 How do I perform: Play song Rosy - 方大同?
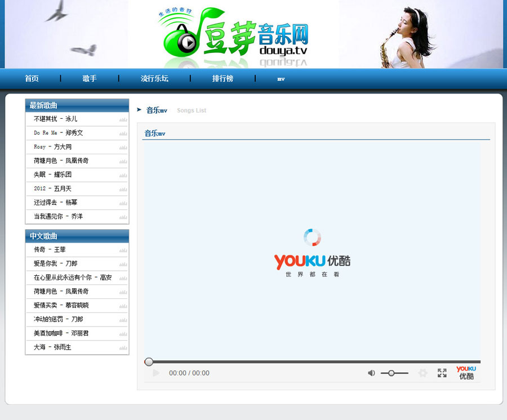tap(53, 147)
